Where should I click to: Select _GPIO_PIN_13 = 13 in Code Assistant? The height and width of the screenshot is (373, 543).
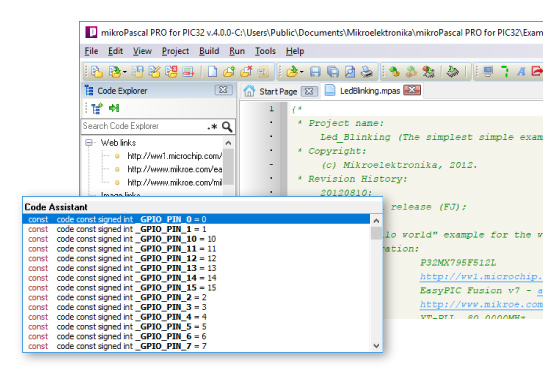coord(196,268)
